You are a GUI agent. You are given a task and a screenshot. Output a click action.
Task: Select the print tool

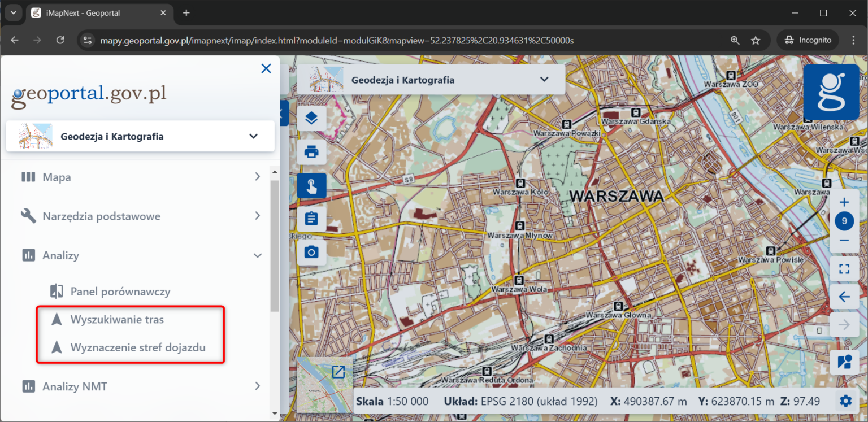311,152
